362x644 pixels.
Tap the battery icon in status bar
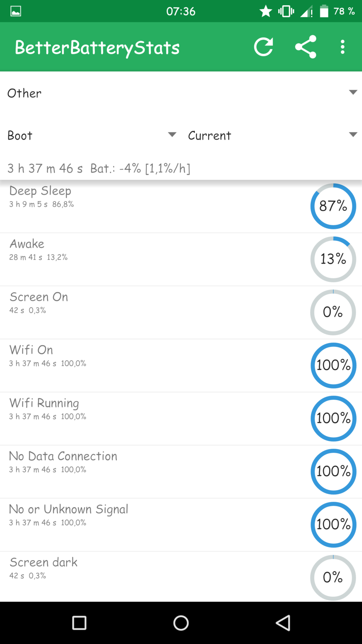tap(324, 11)
